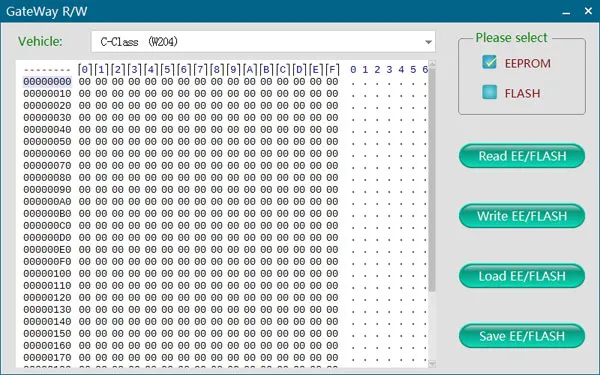Select address row 00000130
Screen dimensions: 600x375
tap(47, 310)
